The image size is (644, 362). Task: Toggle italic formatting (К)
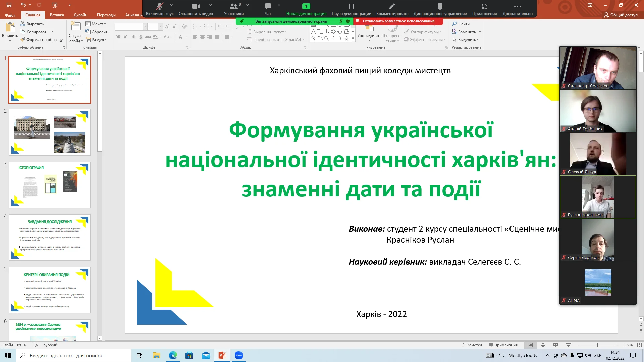pos(125,37)
